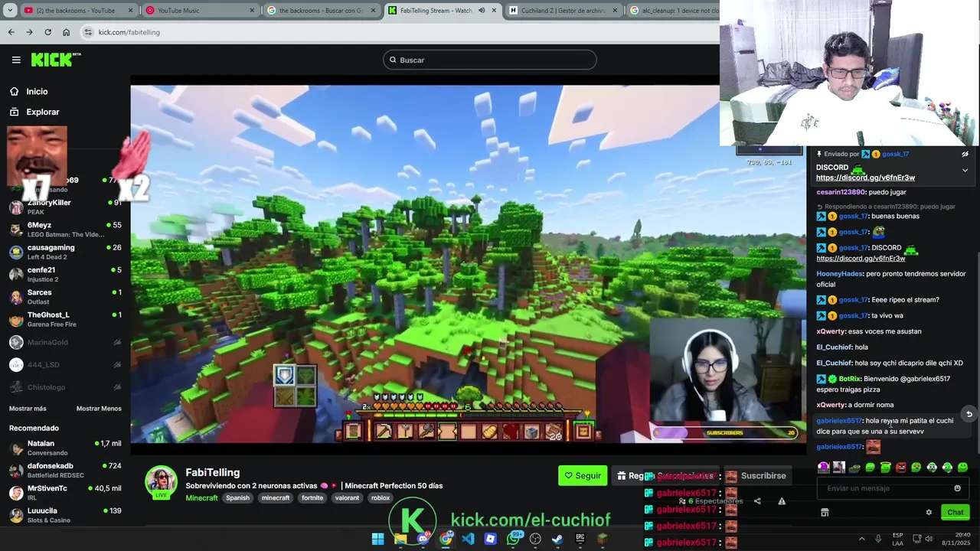This screenshot has height=551, width=980.
Task: Open Inicio in Kick sidebar
Action: coord(37,91)
